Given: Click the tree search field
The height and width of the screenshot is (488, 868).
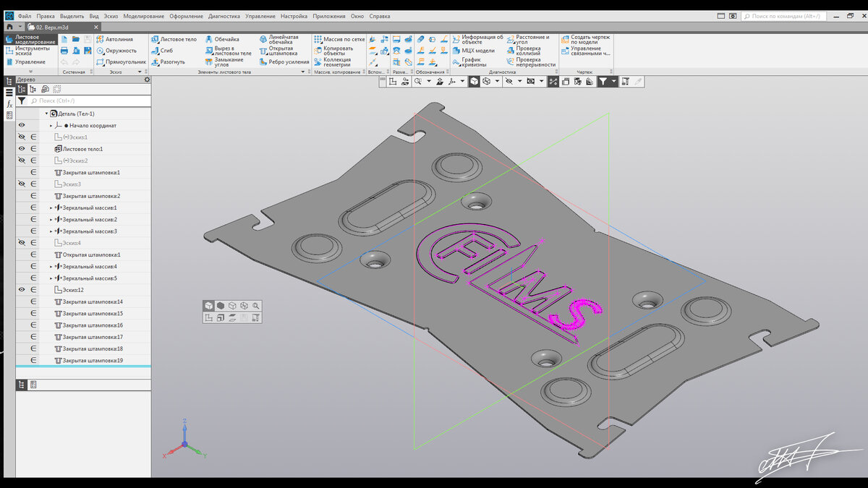Looking at the screenshot, I should (x=88, y=101).
